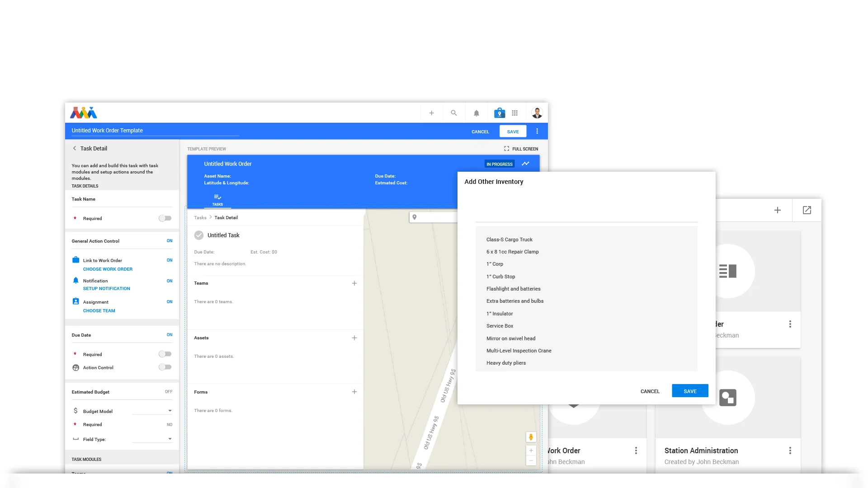Open the Field Type dropdown

coord(152,439)
